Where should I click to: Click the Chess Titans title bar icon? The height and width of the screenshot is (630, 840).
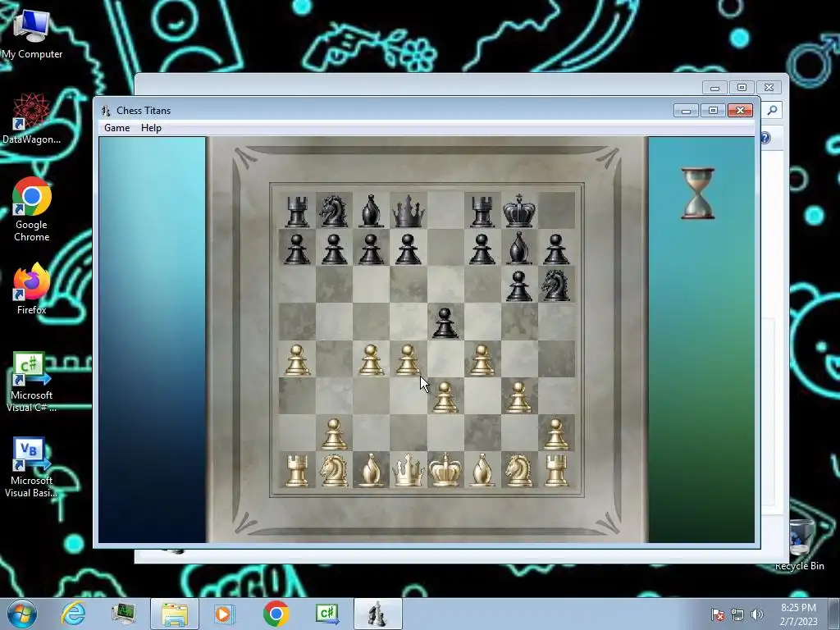[x=106, y=111]
